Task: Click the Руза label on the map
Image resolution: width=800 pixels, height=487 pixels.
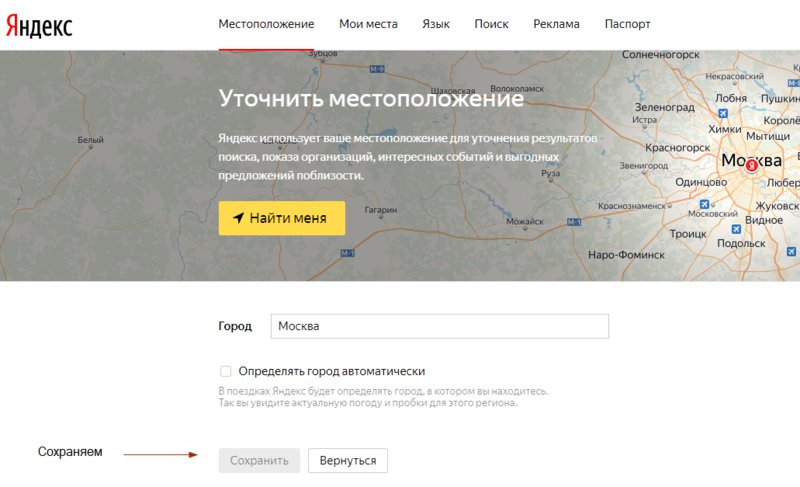Action: pos(551,173)
